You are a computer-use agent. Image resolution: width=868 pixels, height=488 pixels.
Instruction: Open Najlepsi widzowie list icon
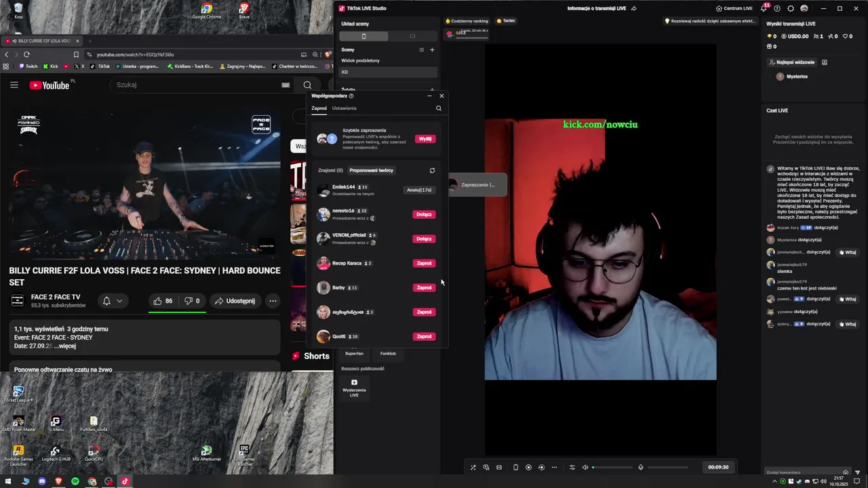pyautogui.click(x=825, y=62)
